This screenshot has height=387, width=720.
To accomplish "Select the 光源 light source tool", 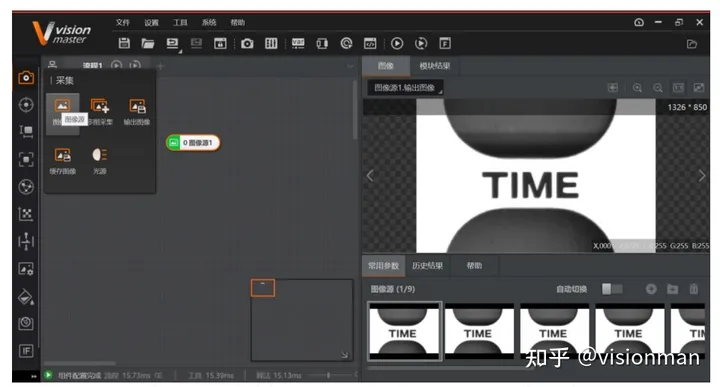I will [100, 160].
